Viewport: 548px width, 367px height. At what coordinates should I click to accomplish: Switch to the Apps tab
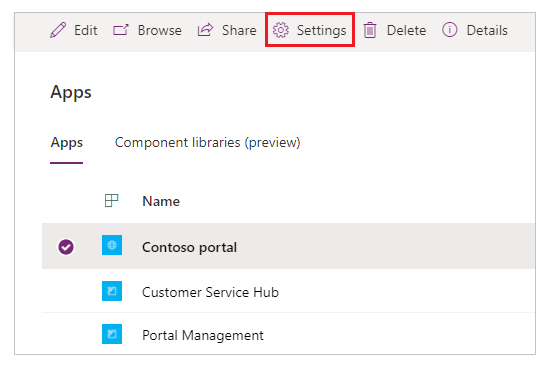point(66,143)
